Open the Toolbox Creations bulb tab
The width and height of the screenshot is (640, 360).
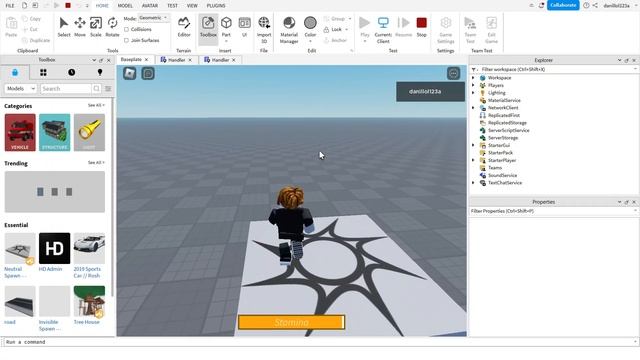coord(100,72)
